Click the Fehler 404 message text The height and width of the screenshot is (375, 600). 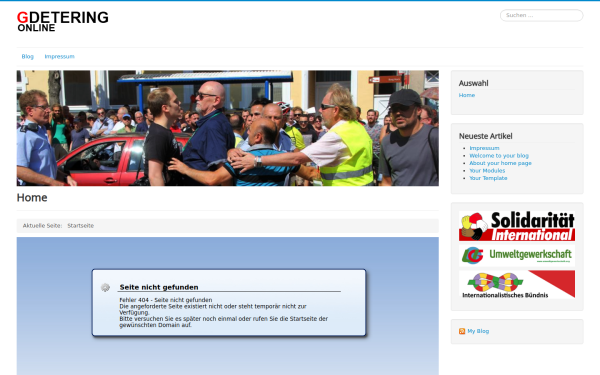coord(166,300)
